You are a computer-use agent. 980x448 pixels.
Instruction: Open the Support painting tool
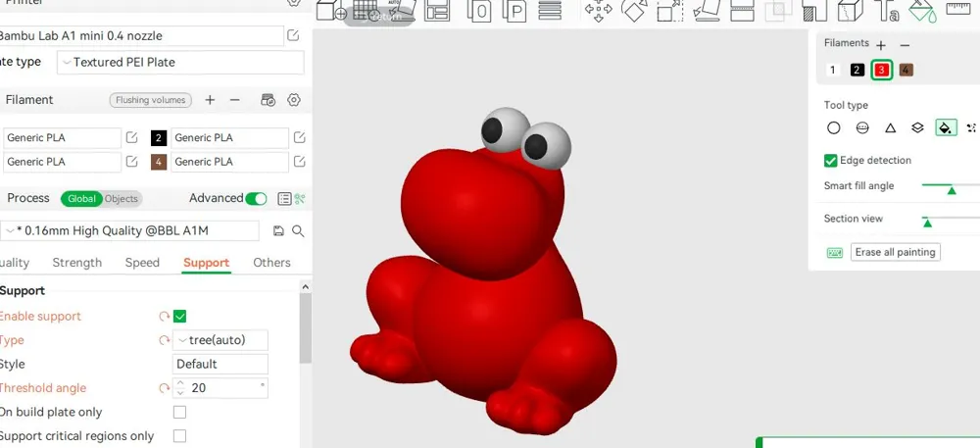(x=815, y=11)
